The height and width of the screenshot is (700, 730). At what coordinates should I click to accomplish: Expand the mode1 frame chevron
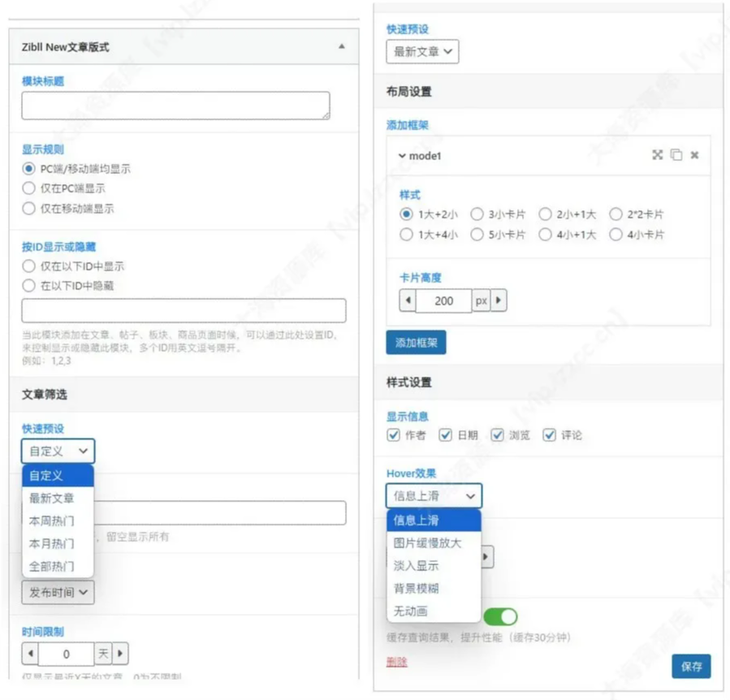click(x=403, y=154)
